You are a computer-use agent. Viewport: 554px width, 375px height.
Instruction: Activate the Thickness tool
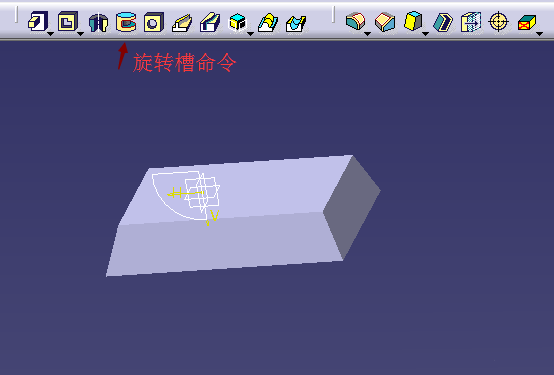(x=471, y=22)
